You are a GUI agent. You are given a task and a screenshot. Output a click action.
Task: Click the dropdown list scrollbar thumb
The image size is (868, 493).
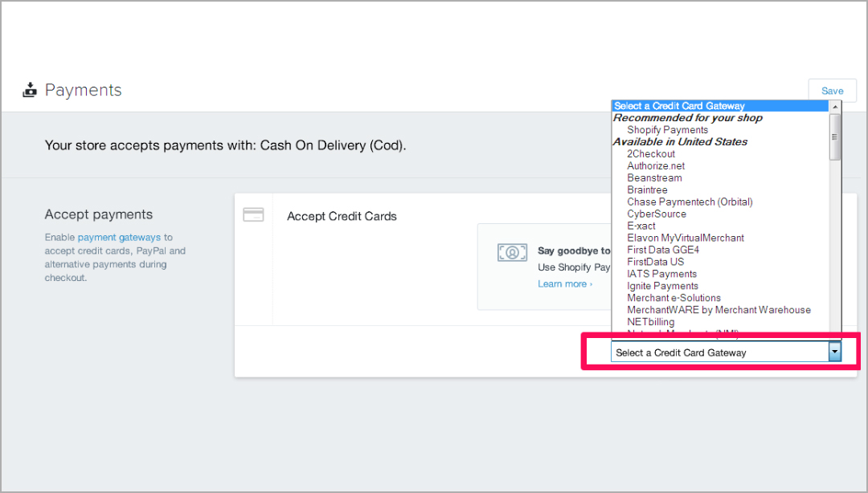[835, 136]
